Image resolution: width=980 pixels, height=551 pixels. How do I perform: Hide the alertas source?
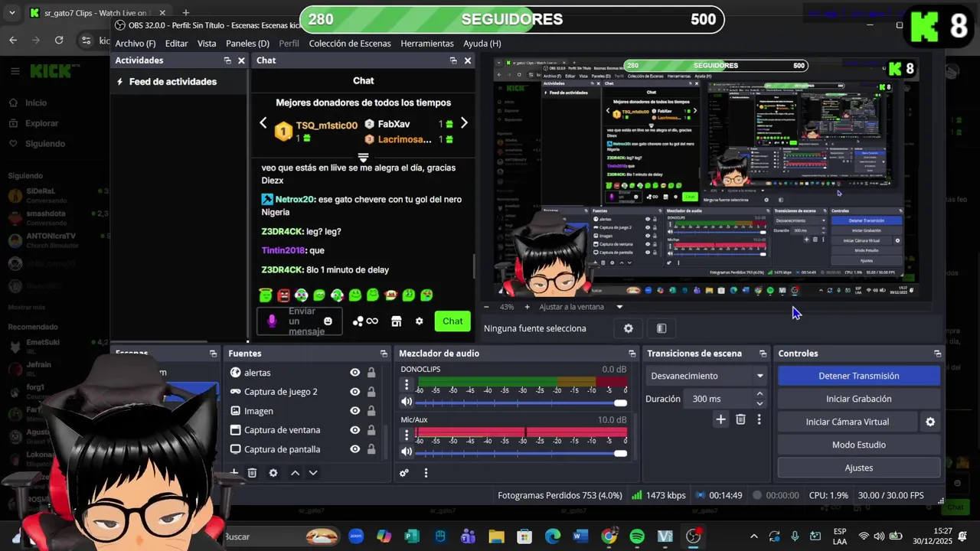click(355, 373)
